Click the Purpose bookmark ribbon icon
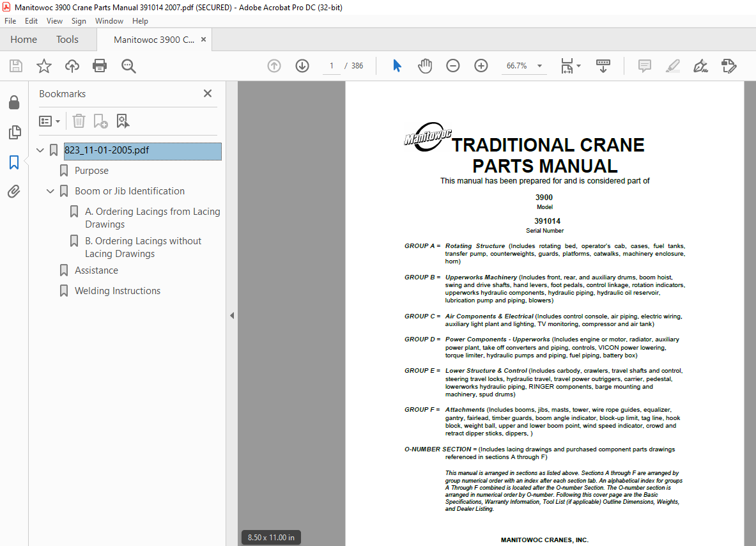Viewport: 756px width, 546px height. (x=64, y=170)
